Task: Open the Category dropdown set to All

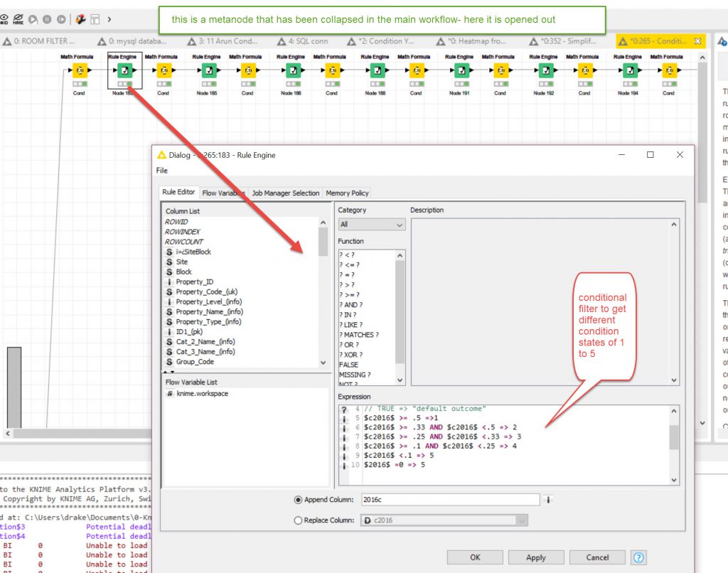Action: tap(371, 224)
